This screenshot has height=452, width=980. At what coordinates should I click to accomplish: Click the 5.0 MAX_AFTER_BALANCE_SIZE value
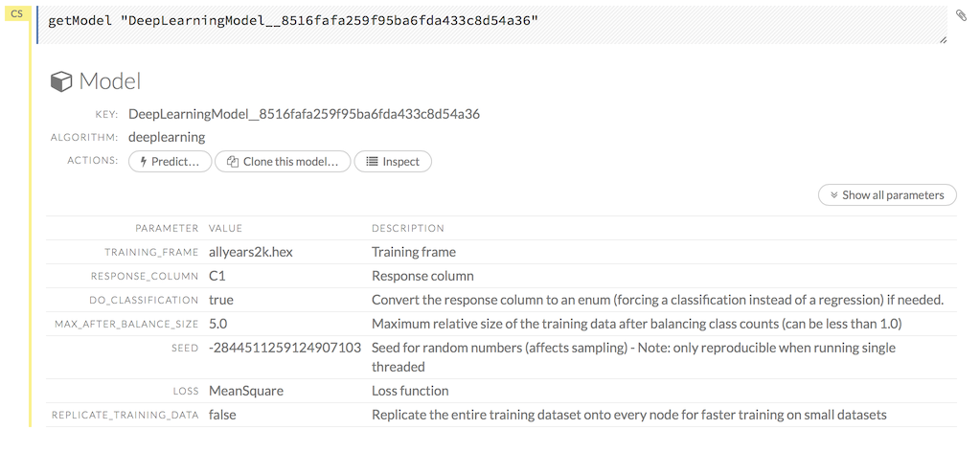(x=218, y=324)
